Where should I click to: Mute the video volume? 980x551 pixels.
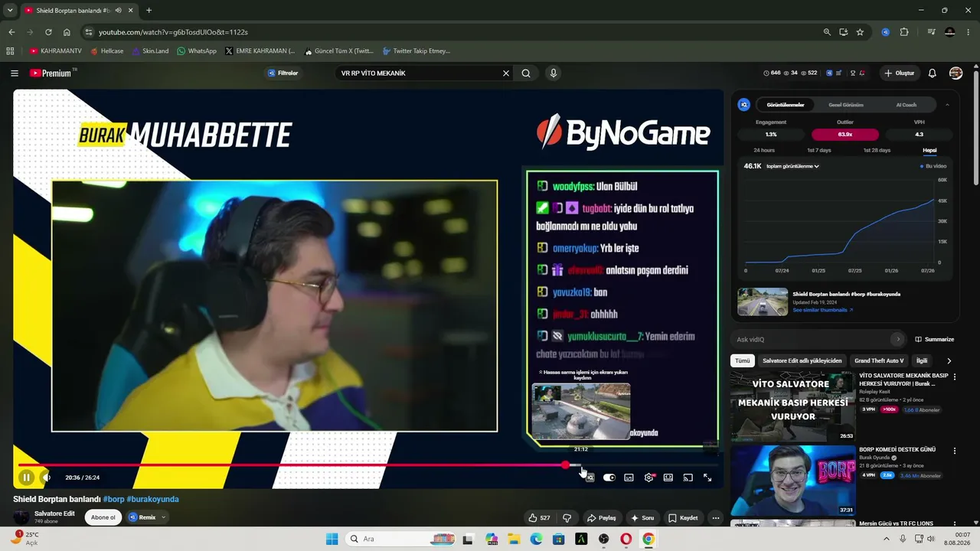click(46, 478)
